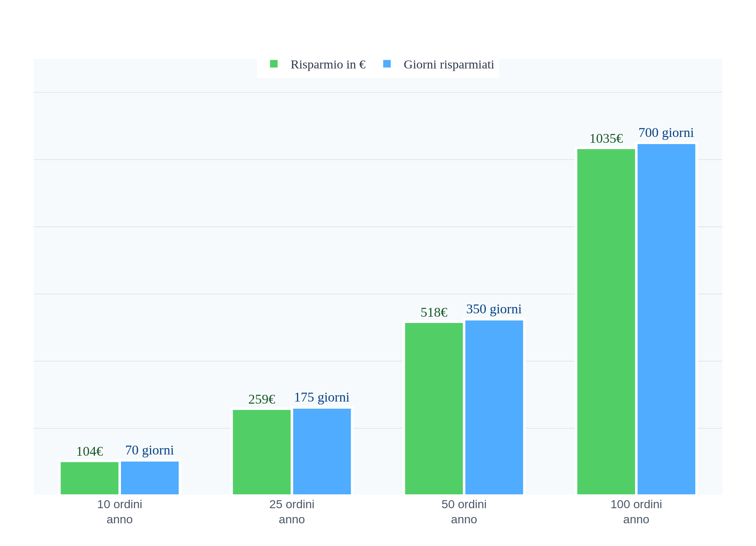Image resolution: width=756 pixels, height=546 pixels.
Task: Click the 1035€ value label
Action: pyautogui.click(x=606, y=139)
